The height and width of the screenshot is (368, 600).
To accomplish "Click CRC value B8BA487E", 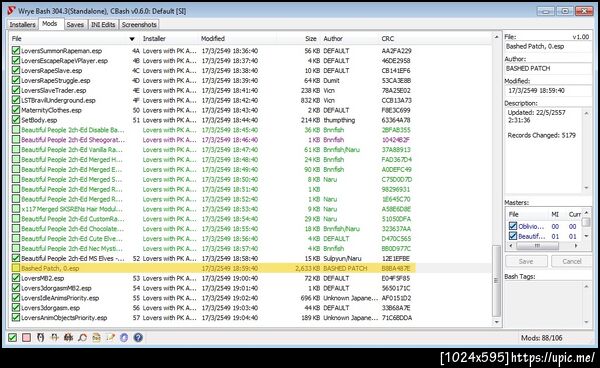I will point(396,268).
